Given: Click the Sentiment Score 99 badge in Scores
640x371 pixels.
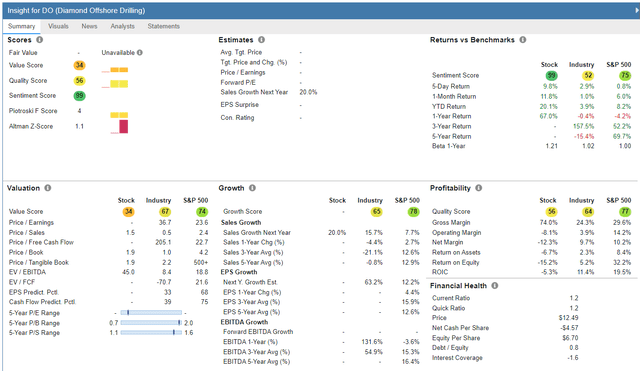Looking at the screenshot, I should tap(79, 96).
